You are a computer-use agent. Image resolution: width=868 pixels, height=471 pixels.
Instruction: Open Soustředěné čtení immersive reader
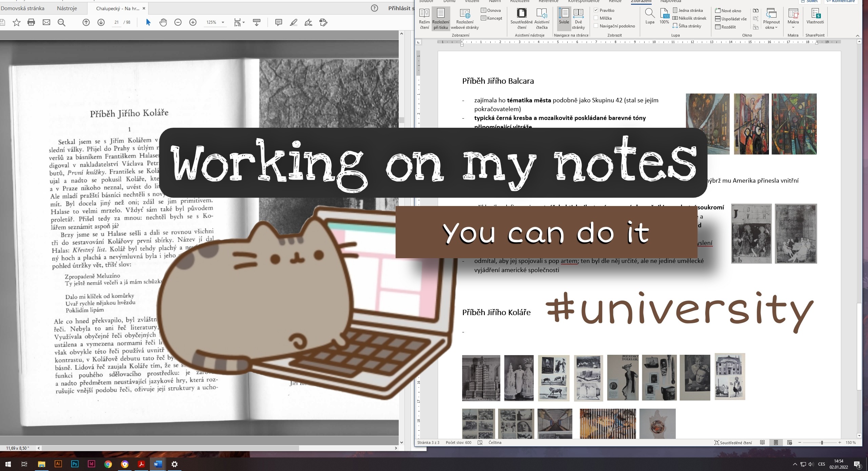[x=522, y=19]
